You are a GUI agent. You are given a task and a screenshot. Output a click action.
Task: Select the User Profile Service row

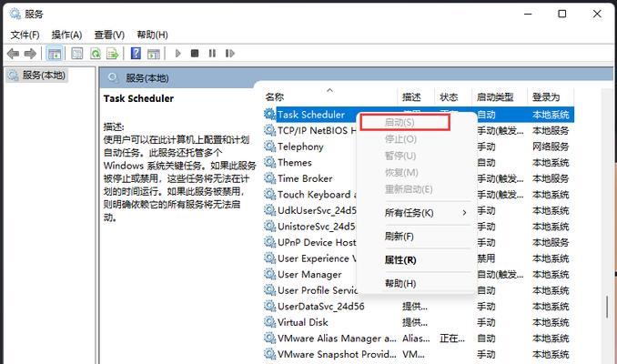[x=419, y=290]
